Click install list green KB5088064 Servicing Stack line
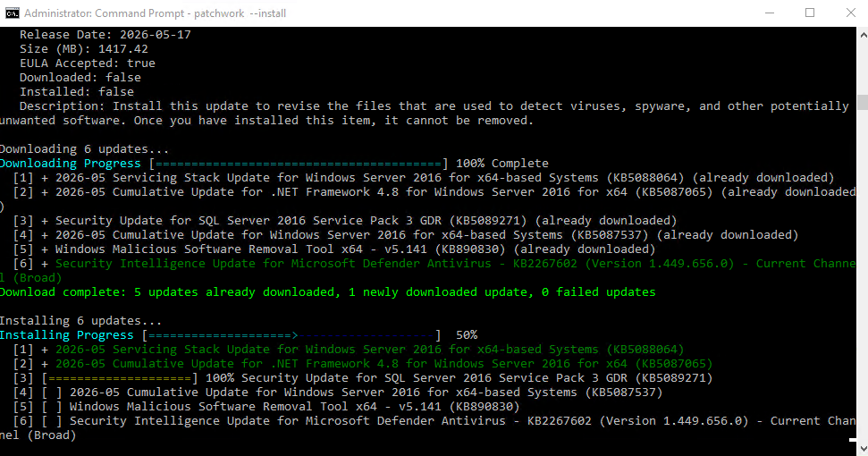This screenshot has height=456, width=868. click(349, 350)
